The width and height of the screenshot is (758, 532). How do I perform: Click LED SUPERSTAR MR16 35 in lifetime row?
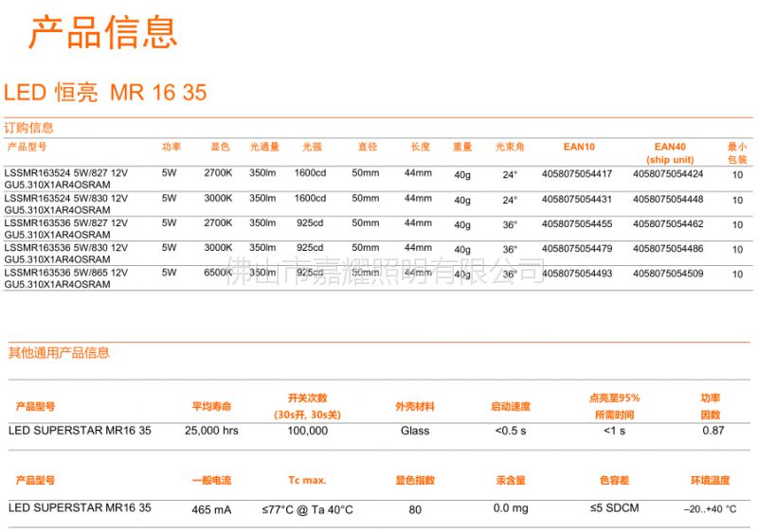pos(80,431)
